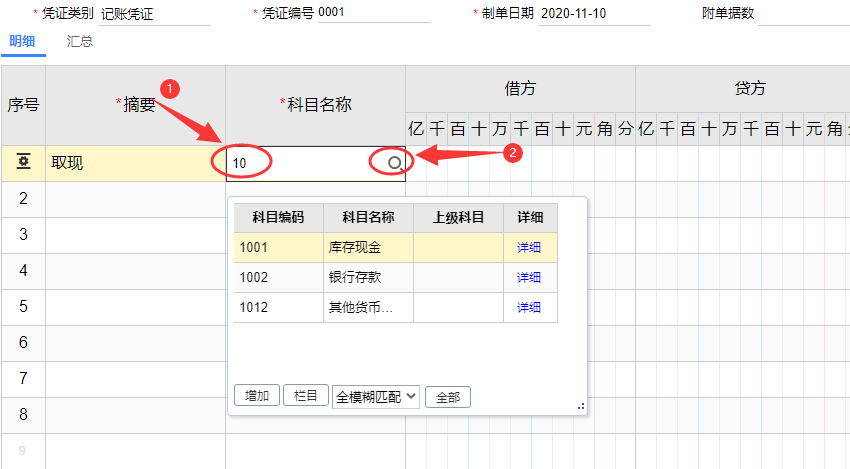Image resolution: width=850 pixels, height=469 pixels.
Task: Click the 栏目 button
Action: pos(306,395)
